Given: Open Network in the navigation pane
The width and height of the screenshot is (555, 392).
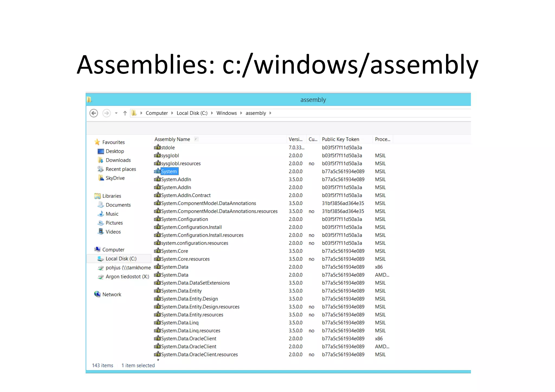Looking at the screenshot, I should click(112, 294).
